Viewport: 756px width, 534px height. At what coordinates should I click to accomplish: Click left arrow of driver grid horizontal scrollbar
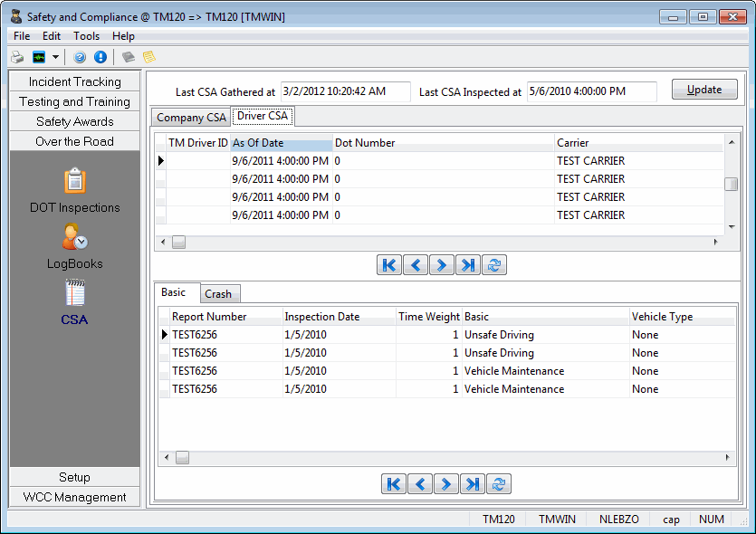(x=164, y=242)
